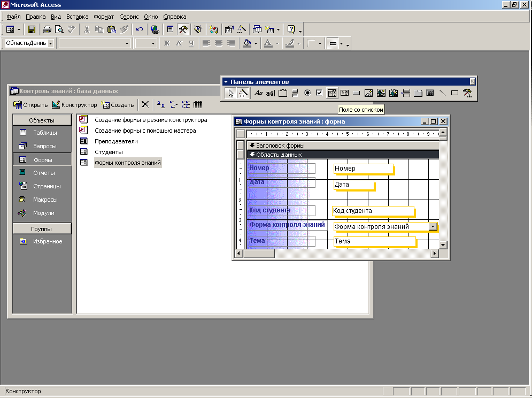The image size is (532, 398).
Task: Choose the Option Group tool in the toolbox
Action: [x=283, y=93]
